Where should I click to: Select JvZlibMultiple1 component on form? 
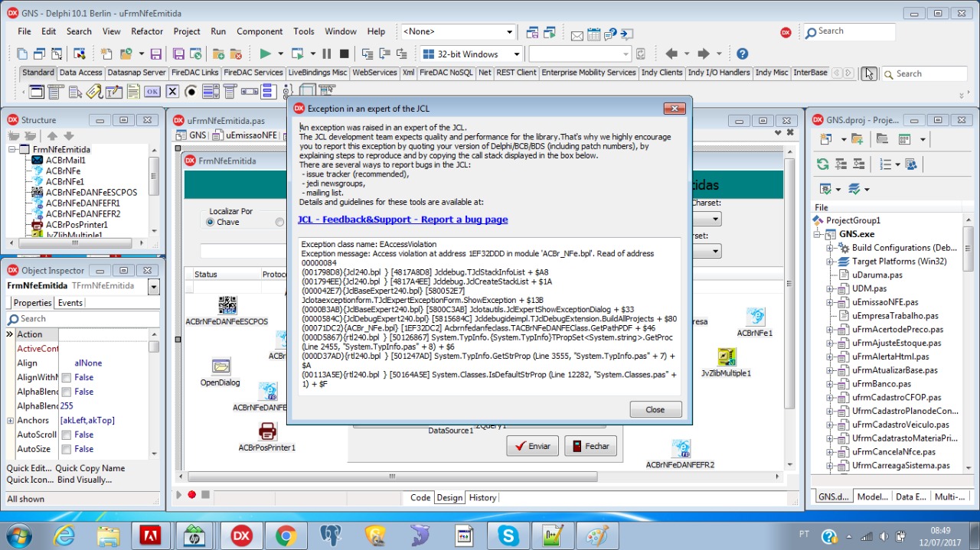[x=726, y=363]
